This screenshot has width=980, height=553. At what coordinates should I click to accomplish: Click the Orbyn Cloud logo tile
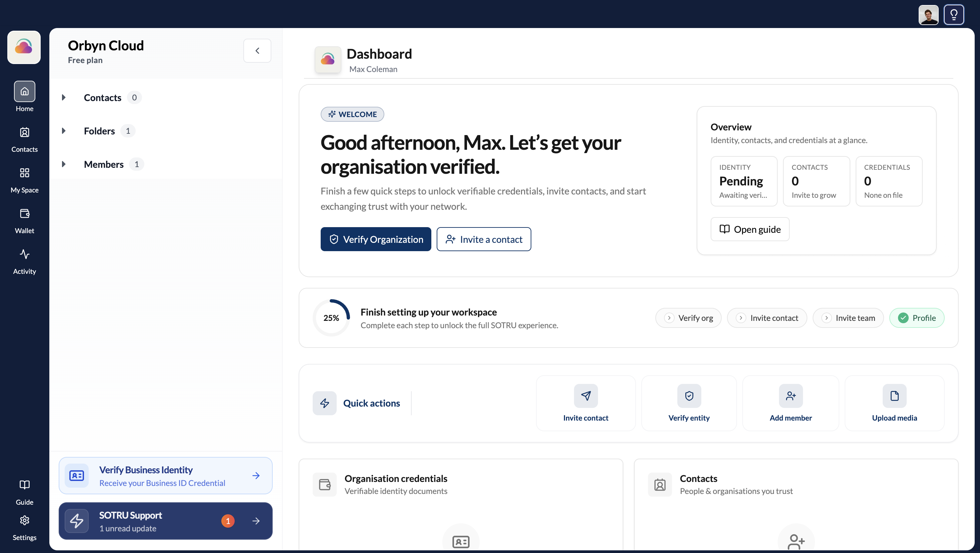(24, 47)
